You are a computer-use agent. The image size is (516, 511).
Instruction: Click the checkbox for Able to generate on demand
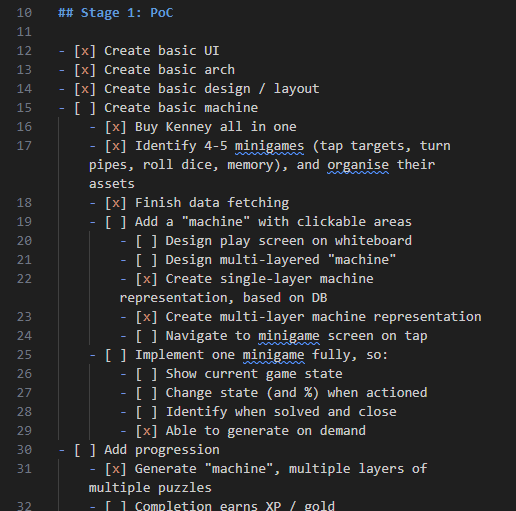click(146, 431)
